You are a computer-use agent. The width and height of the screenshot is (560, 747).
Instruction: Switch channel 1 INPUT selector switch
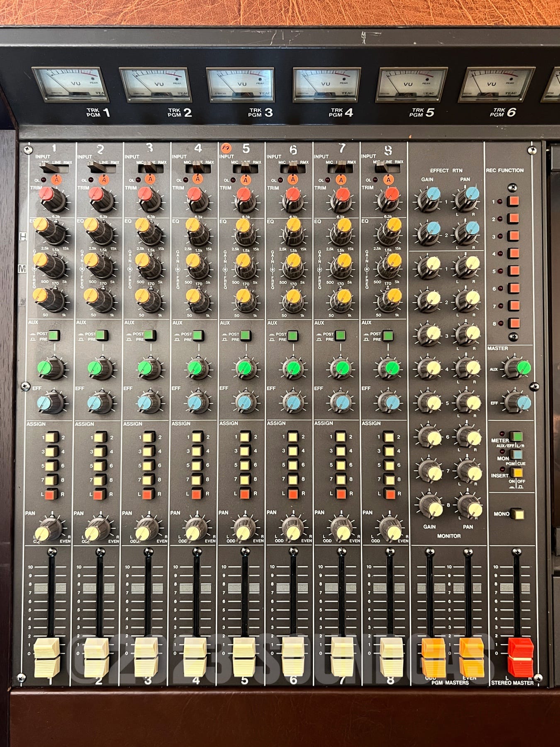click(49, 168)
